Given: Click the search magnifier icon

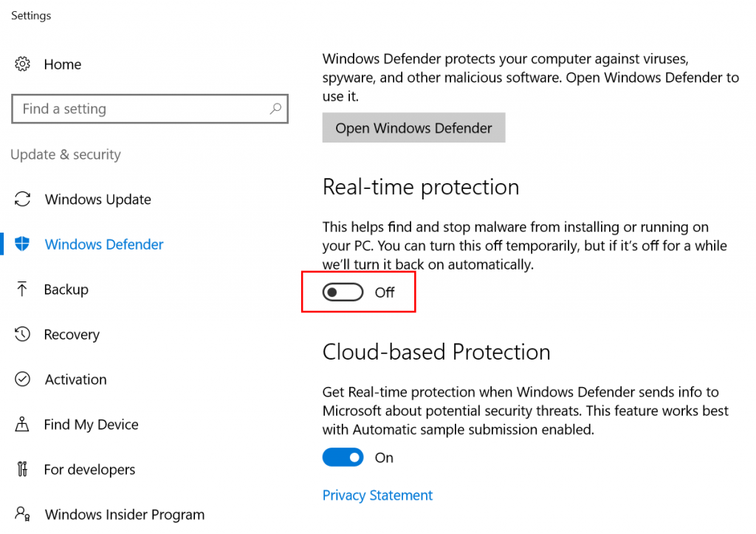Looking at the screenshot, I should pos(275,109).
